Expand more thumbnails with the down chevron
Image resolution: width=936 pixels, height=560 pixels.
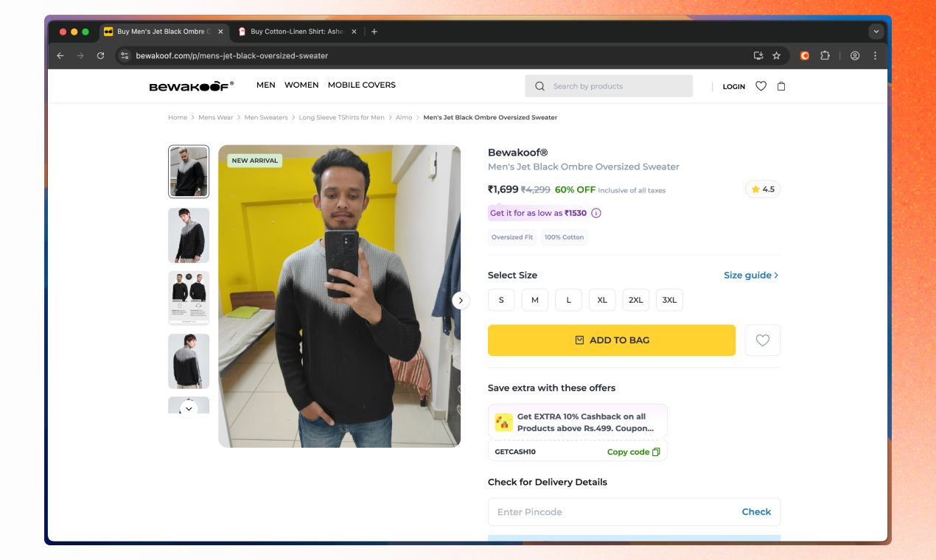[188, 407]
